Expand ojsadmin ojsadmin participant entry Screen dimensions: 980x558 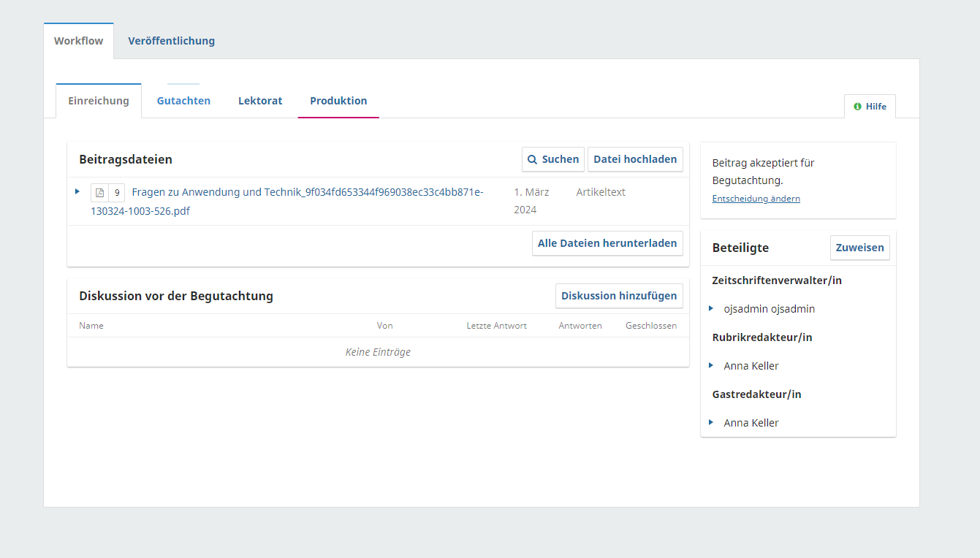coord(711,308)
